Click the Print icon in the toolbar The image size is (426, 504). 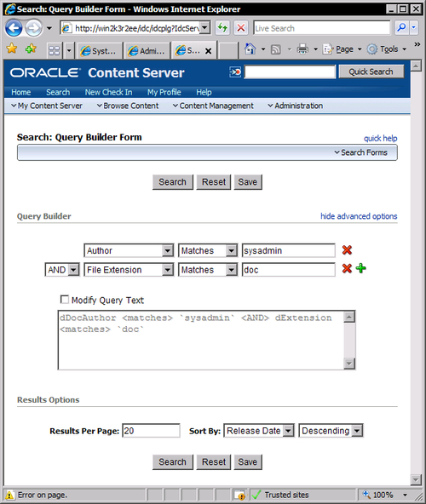pos(302,49)
